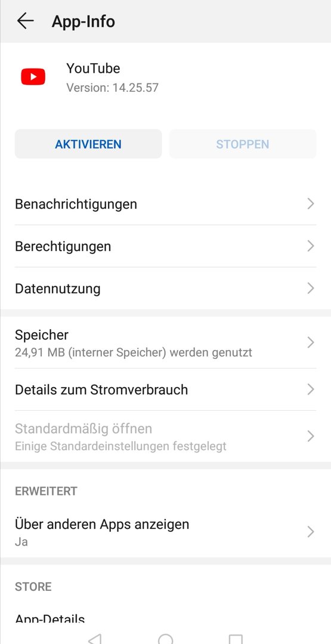The image size is (331, 644).
Task: Click the AKTIVIEREN button
Action: [x=88, y=144]
